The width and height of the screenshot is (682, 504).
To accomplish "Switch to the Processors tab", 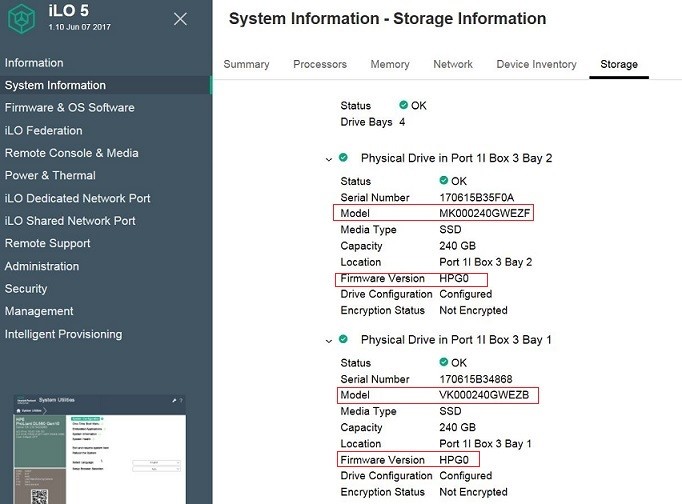I will point(320,64).
